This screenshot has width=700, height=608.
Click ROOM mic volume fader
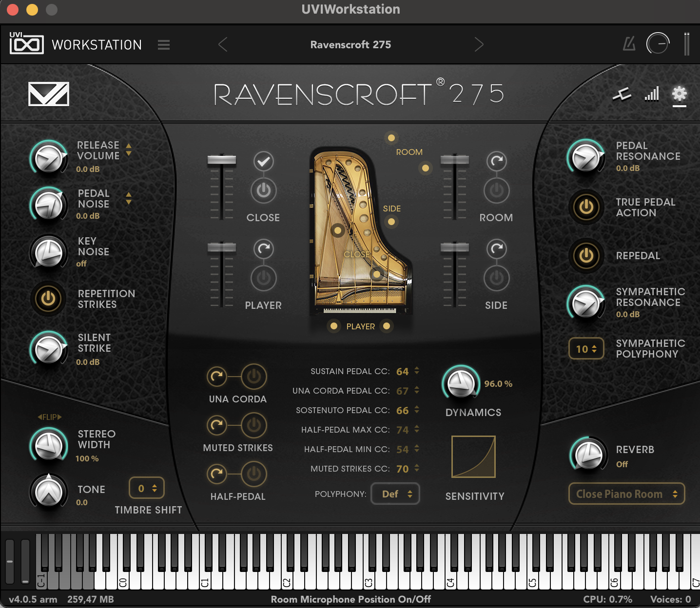tap(455, 160)
